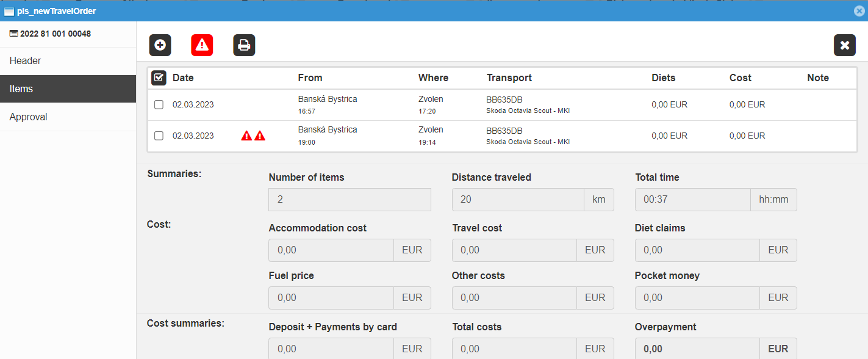Open the Header section
The height and width of the screenshot is (359, 868).
pos(68,61)
